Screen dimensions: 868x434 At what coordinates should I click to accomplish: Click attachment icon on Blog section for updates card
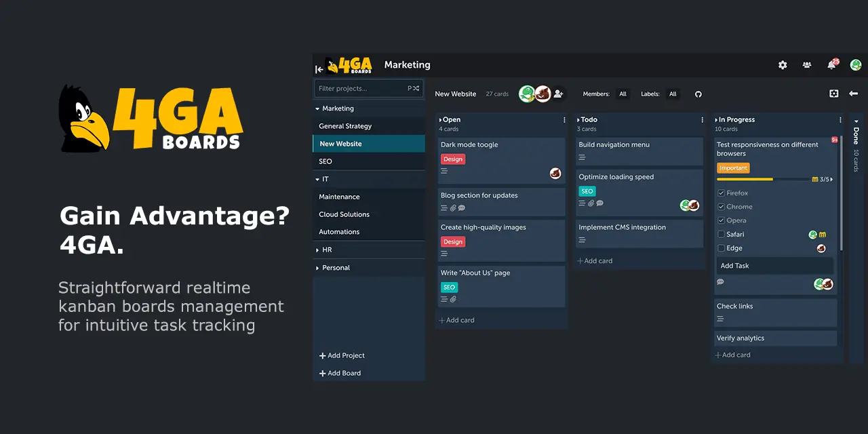click(453, 208)
